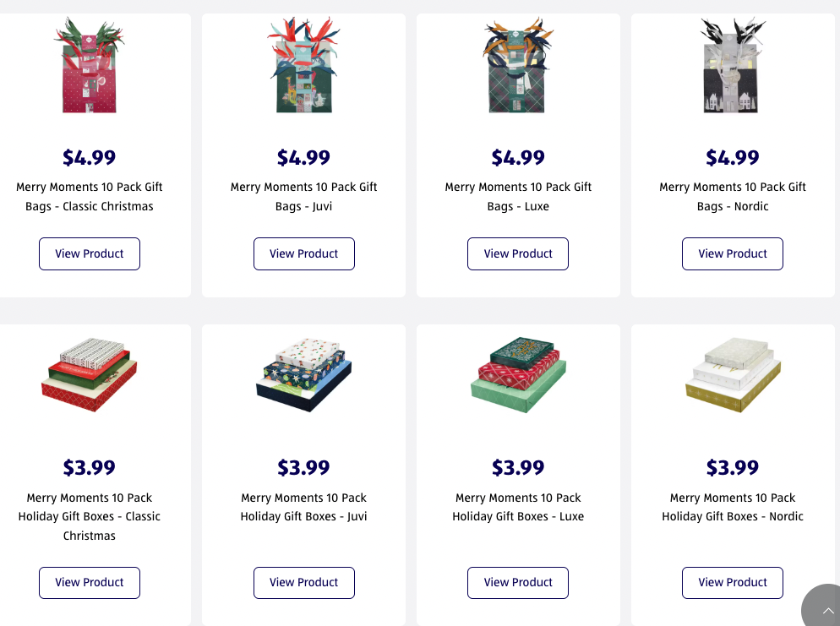Screen dimensions: 840x626
Task: View Product for Nordic gift boxes
Action: (733, 582)
